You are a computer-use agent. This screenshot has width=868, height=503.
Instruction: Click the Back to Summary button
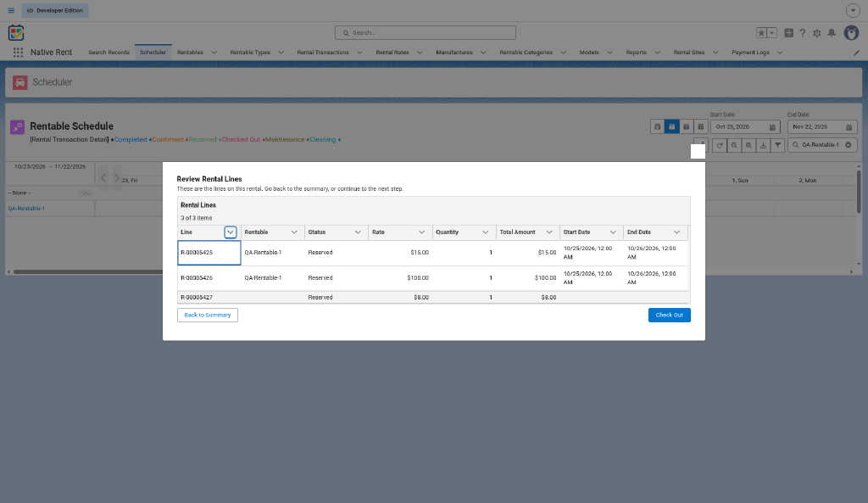click(x=208, y=316)
